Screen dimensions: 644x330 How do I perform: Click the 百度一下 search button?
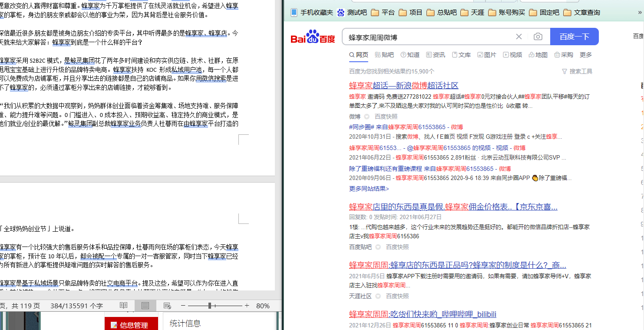[x=574, y=37]
